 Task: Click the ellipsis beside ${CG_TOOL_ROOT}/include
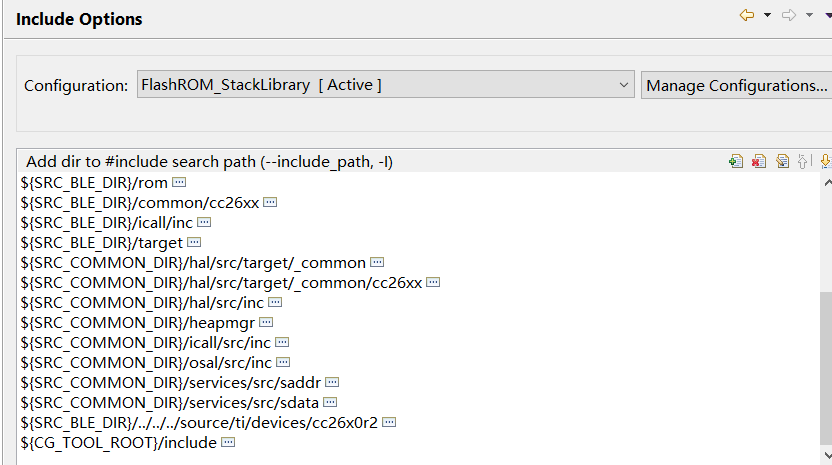click(228, 442)
